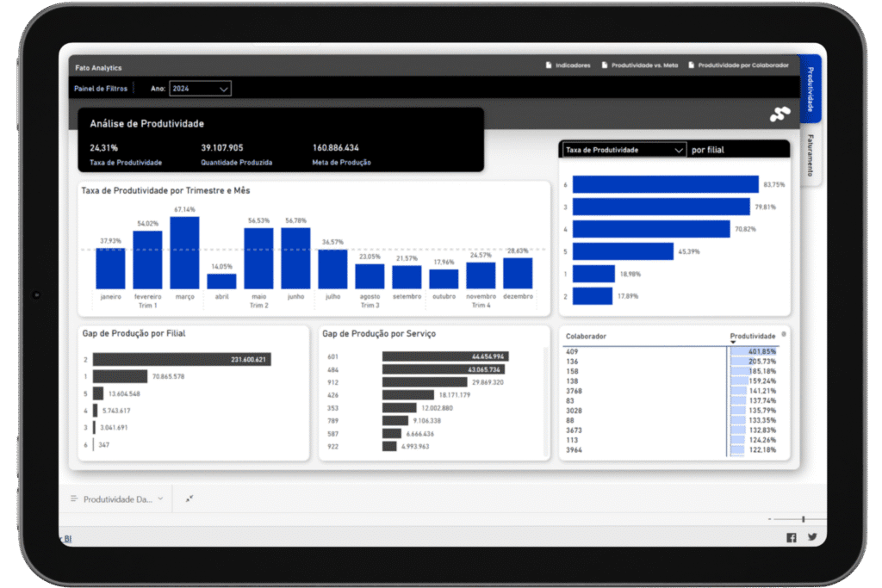Screen dimensions: 882x588
Task: Click the expand-to-full-screen arrows near bottom bar
Action: tap(189, 498)
